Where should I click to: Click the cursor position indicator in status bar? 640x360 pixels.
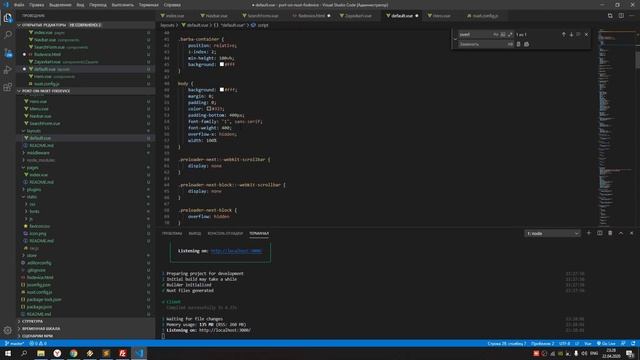[507, 344]
